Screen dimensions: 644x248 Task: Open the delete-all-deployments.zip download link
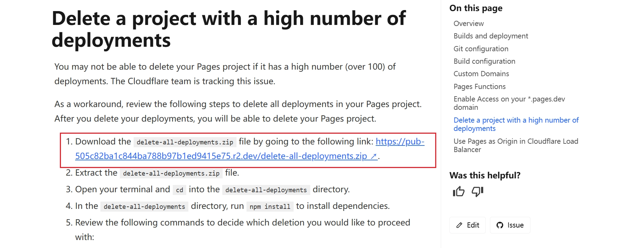tap(221, 156)
